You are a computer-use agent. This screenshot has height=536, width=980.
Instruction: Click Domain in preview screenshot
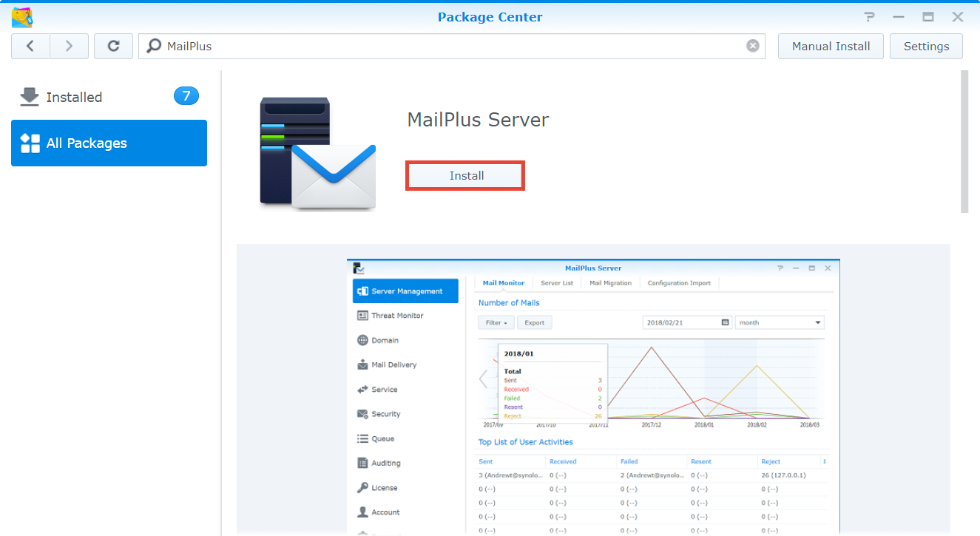[385, 340]
